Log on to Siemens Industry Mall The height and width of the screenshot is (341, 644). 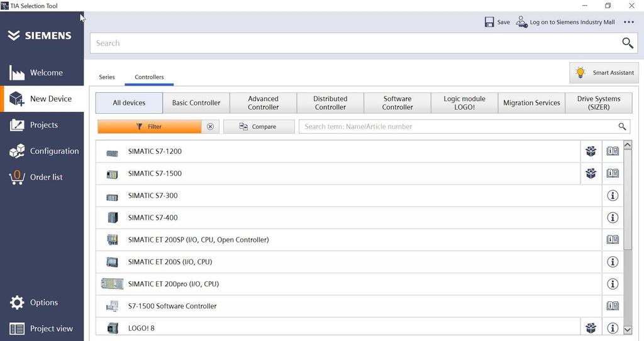pyautogui.click(x=565, y=22)
